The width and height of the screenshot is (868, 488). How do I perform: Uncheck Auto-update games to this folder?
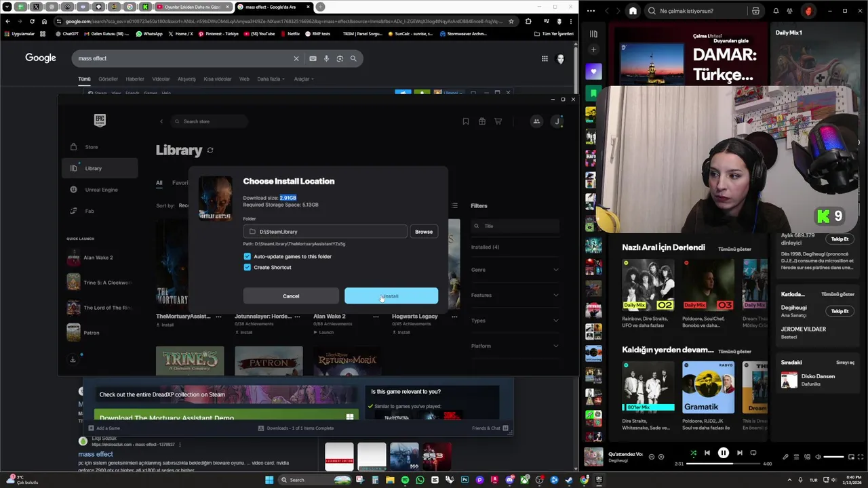(x=248, y=256)
